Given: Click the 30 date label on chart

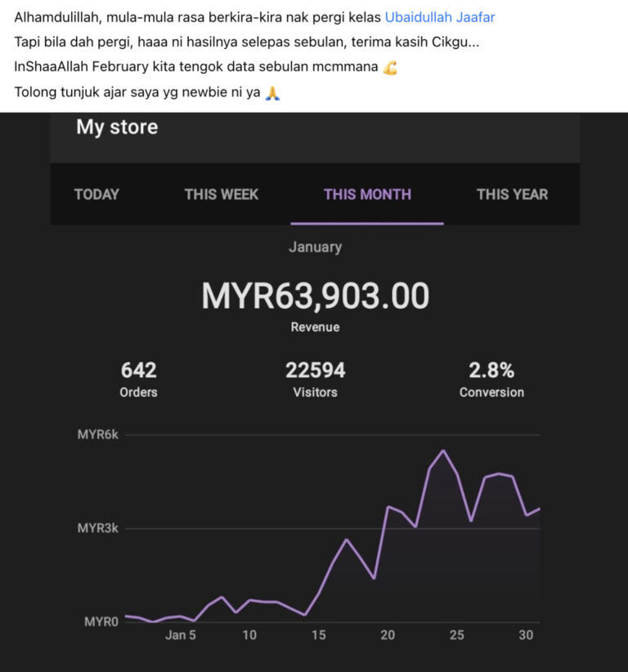Looking at the screenshot, I should point(526,635).
